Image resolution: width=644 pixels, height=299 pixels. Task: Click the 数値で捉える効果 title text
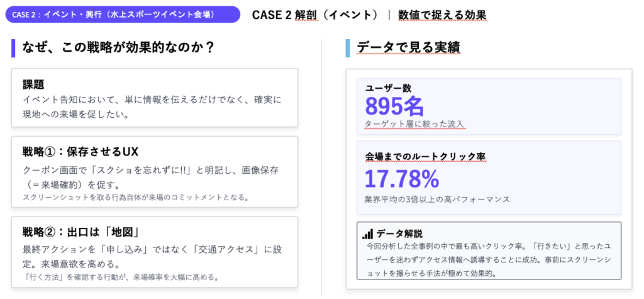click(442, 14)
